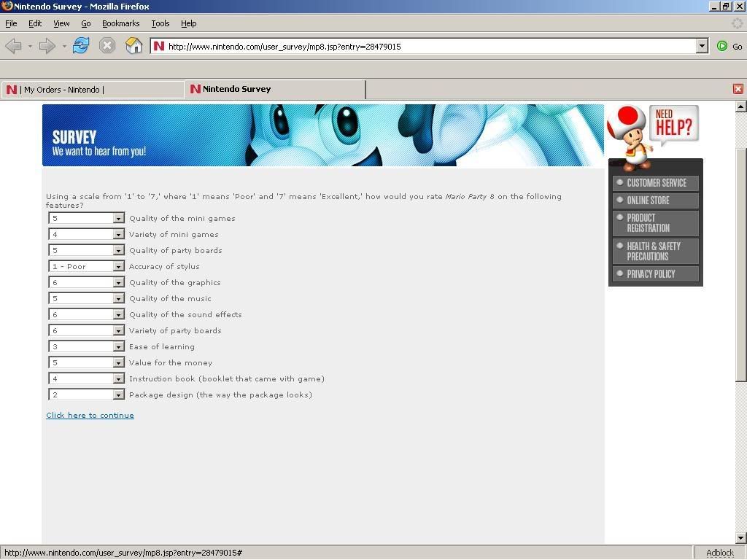Screen dimensions: 747x560
Task: Click the 'Quality of the graphics' label
Action: (x=175, y=282)
